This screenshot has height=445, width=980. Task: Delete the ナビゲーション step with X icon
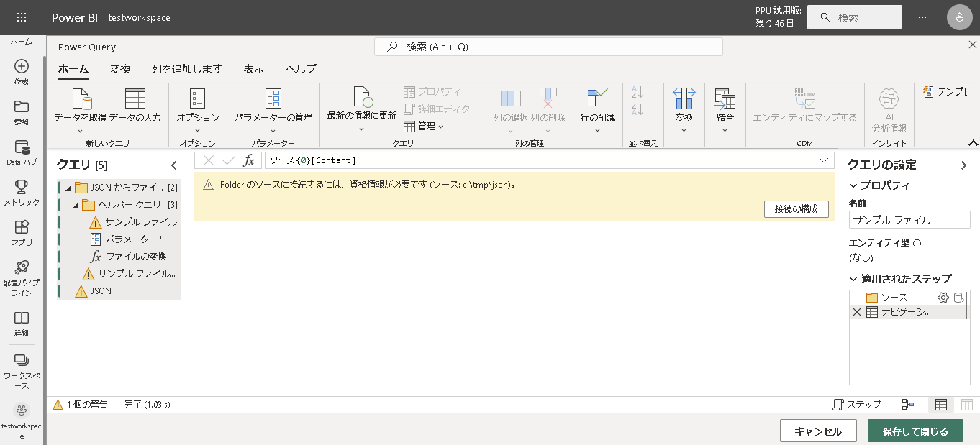(x=857, y=312)
